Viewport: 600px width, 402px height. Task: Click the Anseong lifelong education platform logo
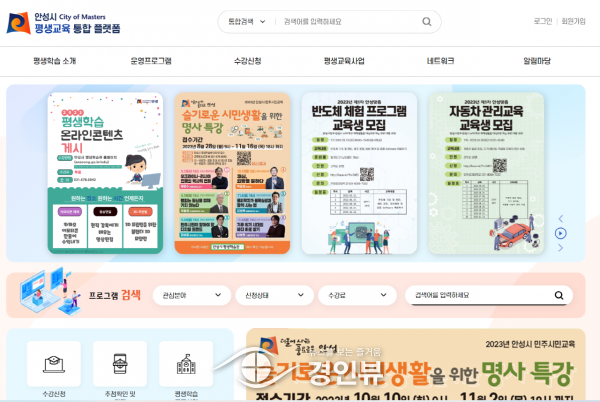tap(63, 22)
